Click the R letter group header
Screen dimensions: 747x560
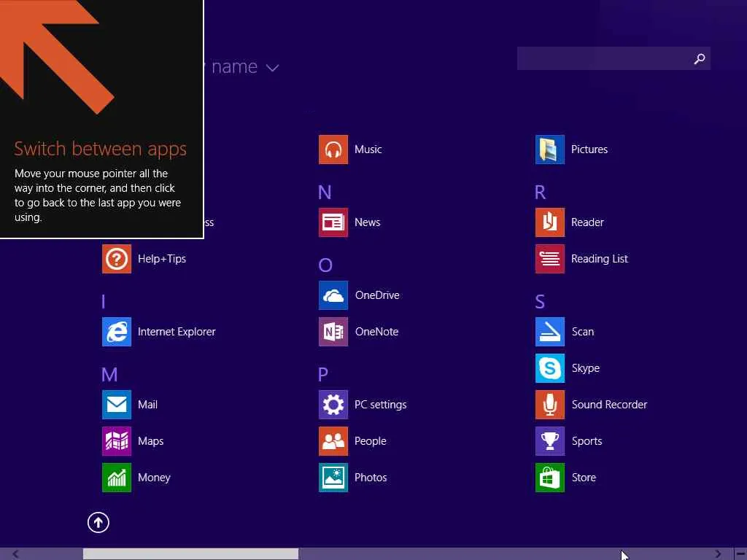[x=540, y=192]
